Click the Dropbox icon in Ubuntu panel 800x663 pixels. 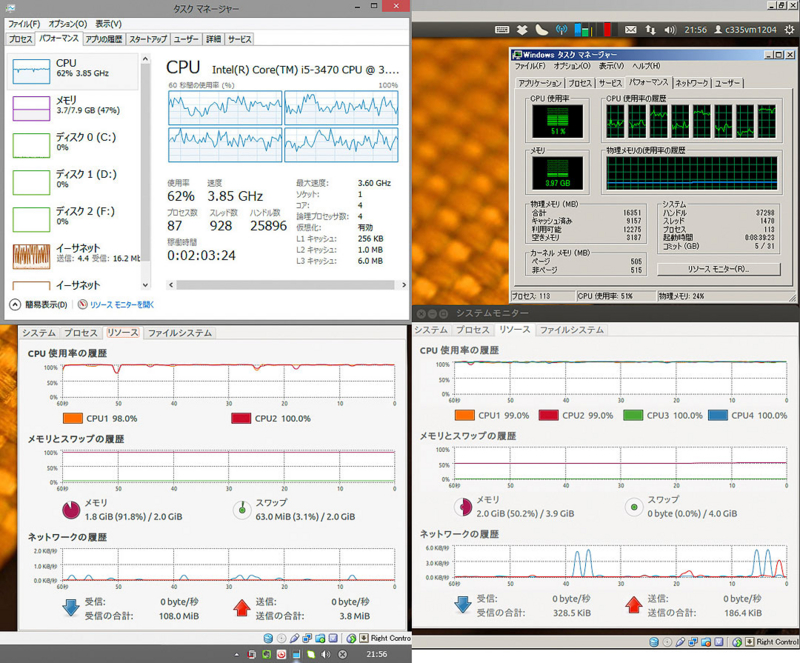tap(522, 30)
